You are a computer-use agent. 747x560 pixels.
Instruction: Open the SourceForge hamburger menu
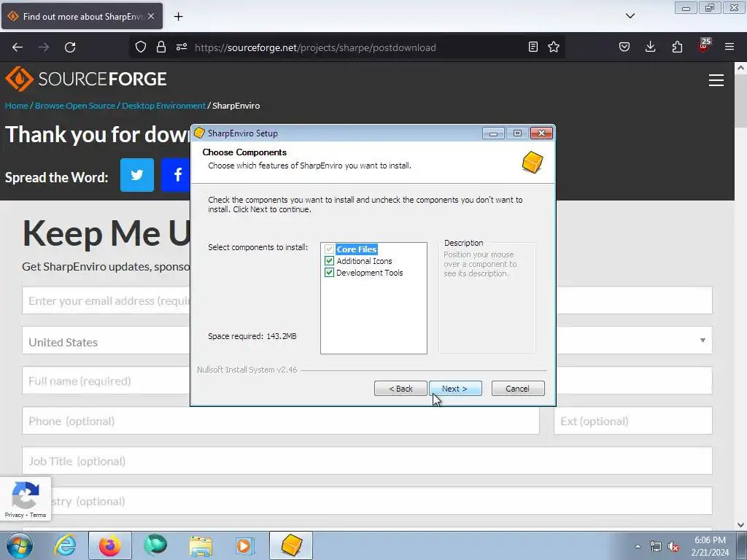tap(716, 80)
